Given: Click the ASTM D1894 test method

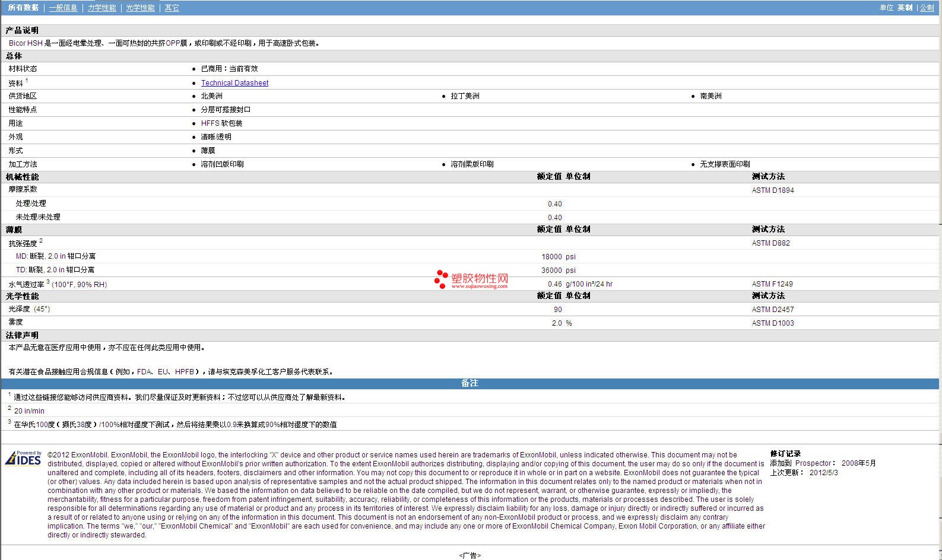Looking at the screenshot, I should pos(773,190).
